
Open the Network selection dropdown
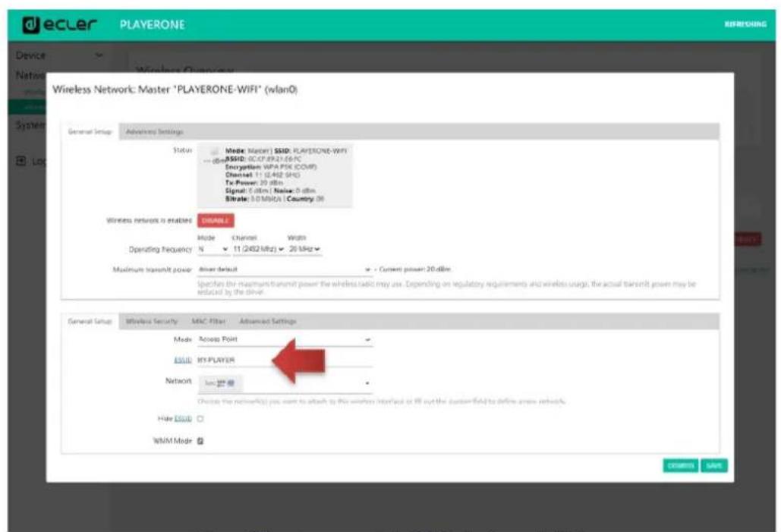tap(285, 383)
